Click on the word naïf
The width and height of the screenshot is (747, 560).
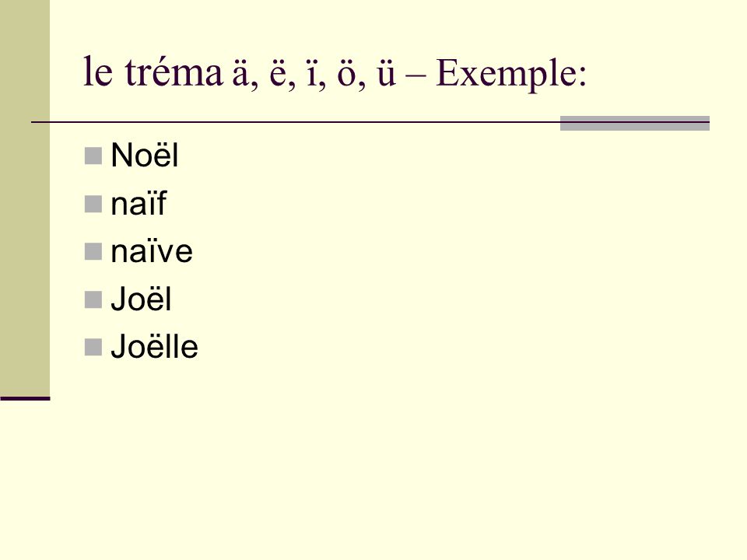pyautogui.click(x=139, y=203)
